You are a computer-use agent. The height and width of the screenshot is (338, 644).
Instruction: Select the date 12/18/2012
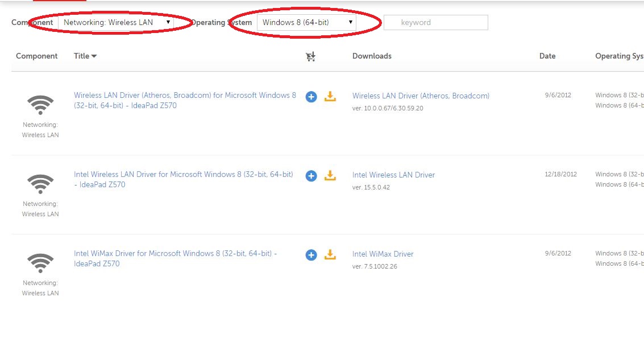[x=560, y=174]
